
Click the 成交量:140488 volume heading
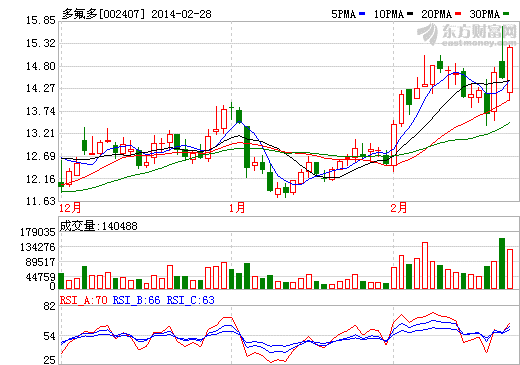coord(98,226)
